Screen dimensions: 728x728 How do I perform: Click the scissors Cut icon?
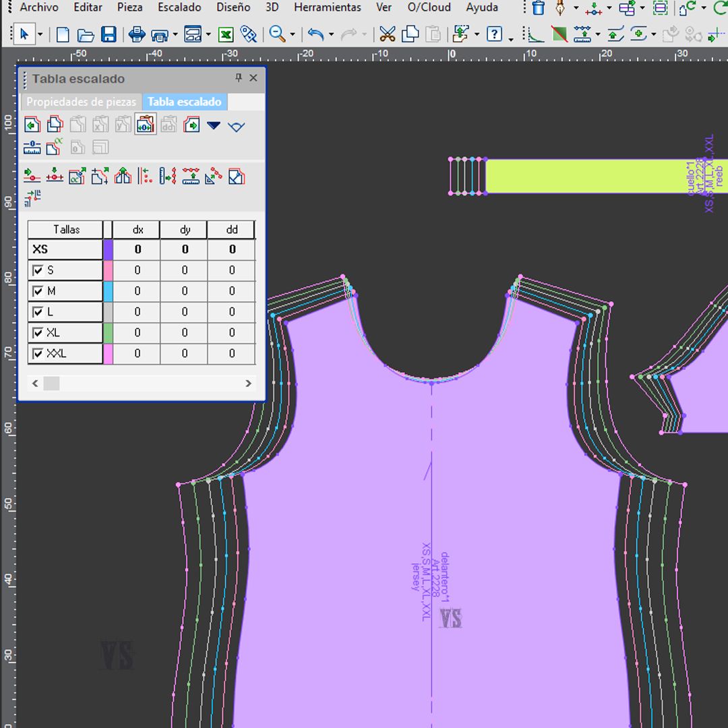[387, 34]
